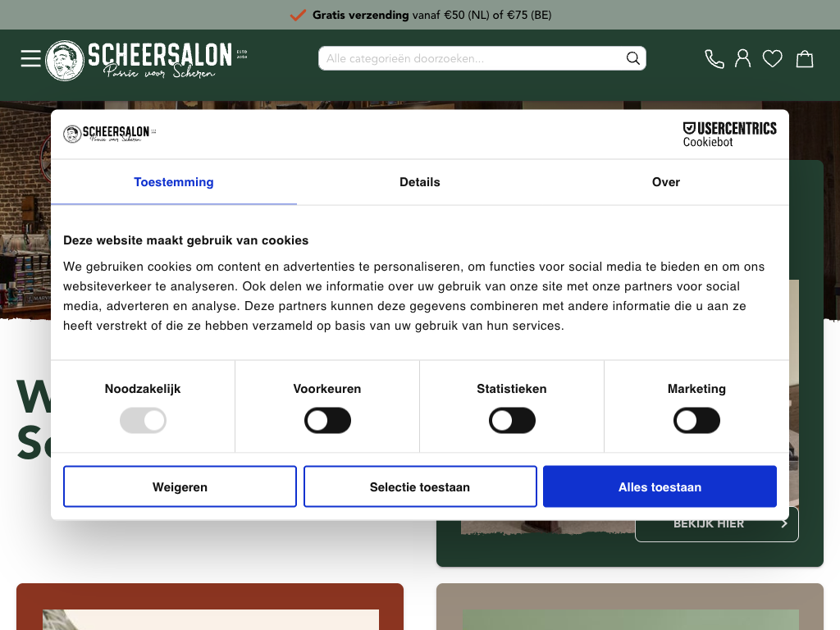Accept all with Alles toestaan
This screenshot has width=840, height=630.
660,487
